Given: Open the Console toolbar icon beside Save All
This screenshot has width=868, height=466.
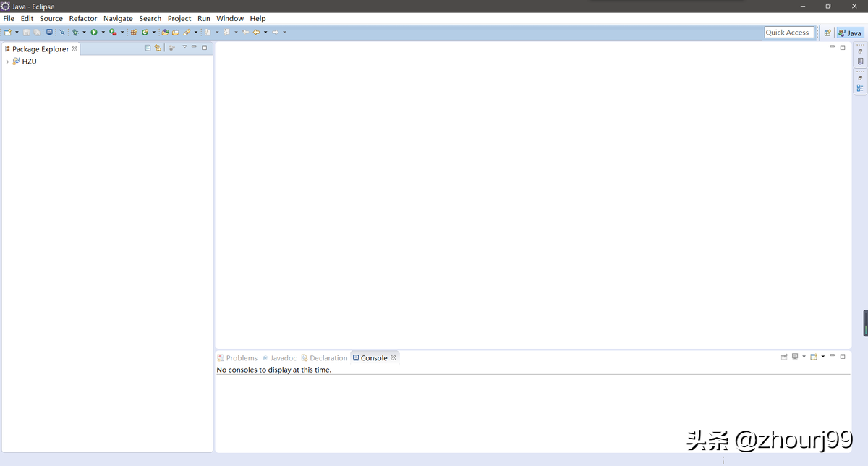Looking at the screenshot, I should pyautogui.click(x=49, y=32).
